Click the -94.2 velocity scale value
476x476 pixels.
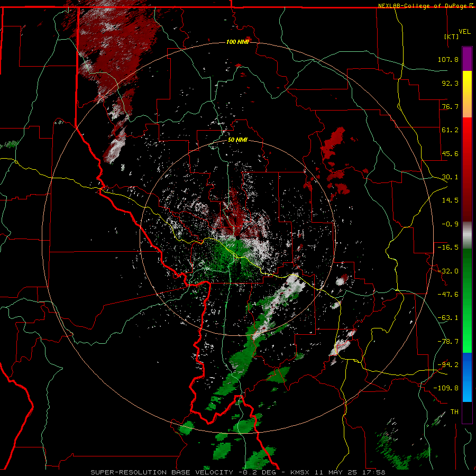(x=448, y=364)
